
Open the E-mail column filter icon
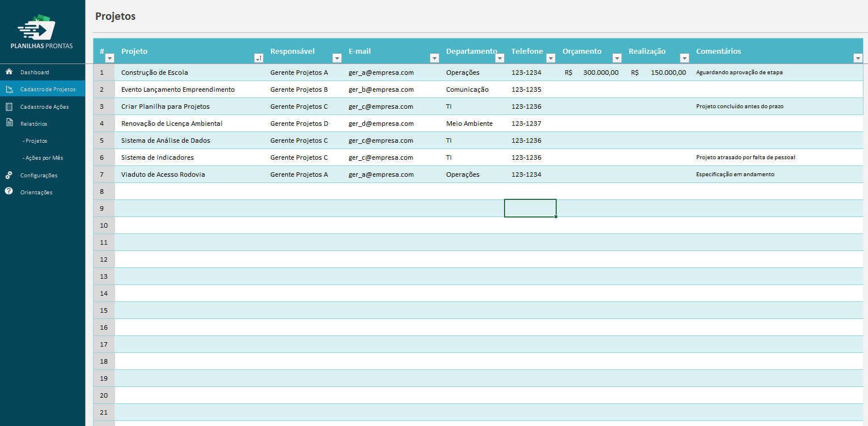434,58
